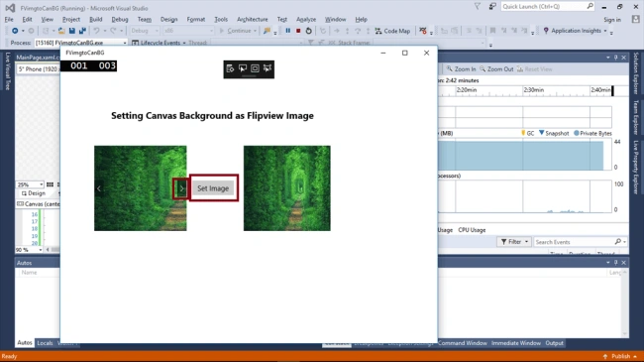Screen dimensions: 644x362
Task: Click the Search Events magnifier icon
Action: point(618,242)
